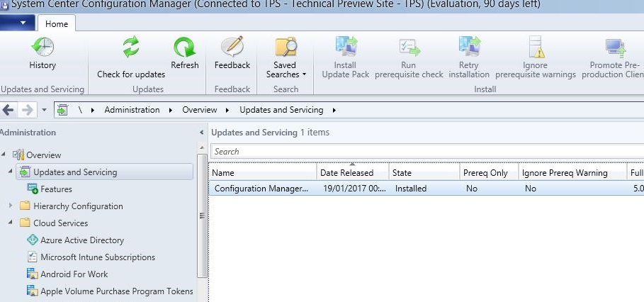Viewport: 644px width, 302px height.
Task: Click Check for updates in ribbon
Action: (131, 48)
